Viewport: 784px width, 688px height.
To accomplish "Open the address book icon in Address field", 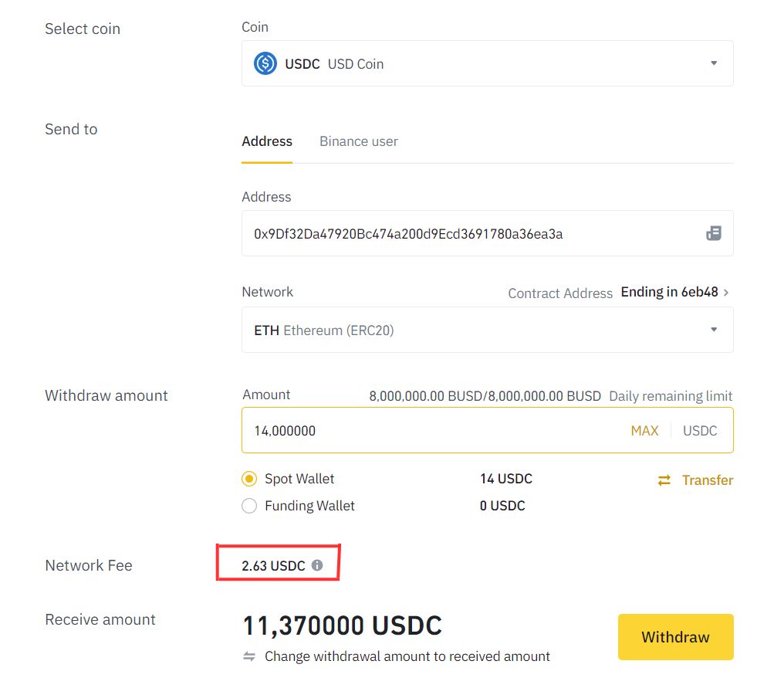I will coord(714,233).
